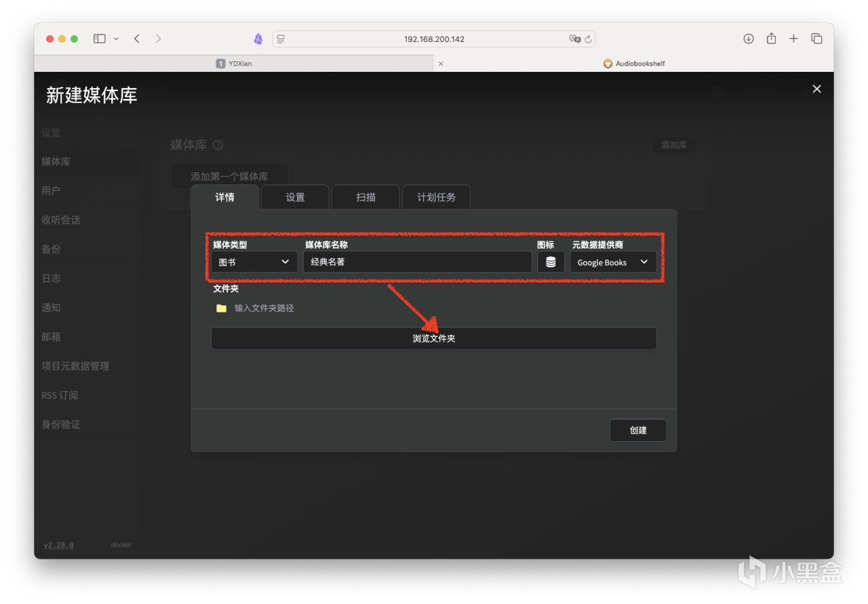This screenshot has height=604, width=868.
Task: Open Safari downloads icon
Action: point(749,39)
